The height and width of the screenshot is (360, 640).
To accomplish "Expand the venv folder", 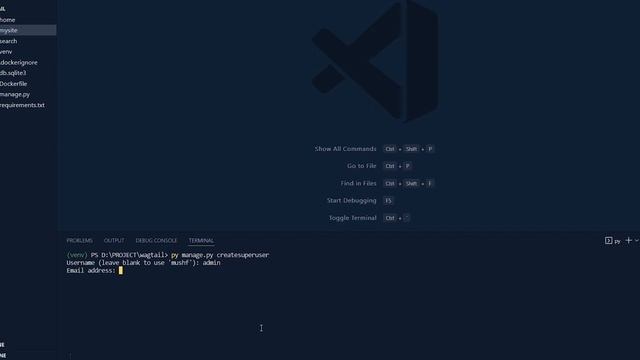I will point(6,51).
